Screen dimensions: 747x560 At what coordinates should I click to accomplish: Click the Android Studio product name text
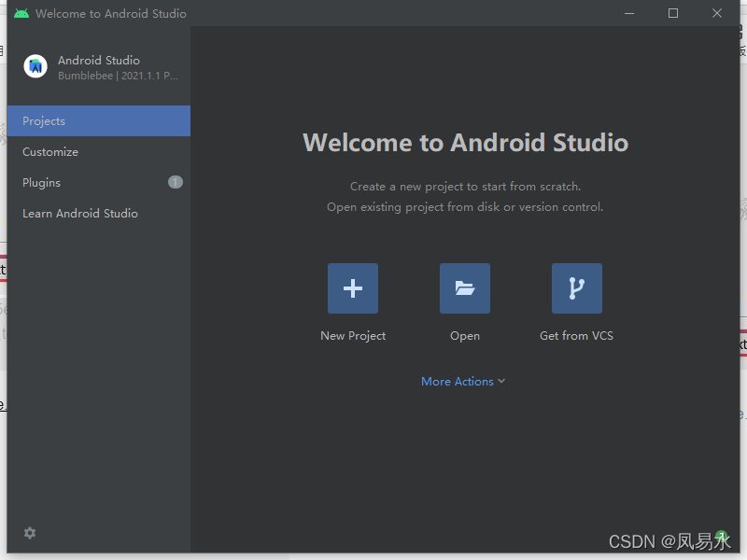pos(99,61)
